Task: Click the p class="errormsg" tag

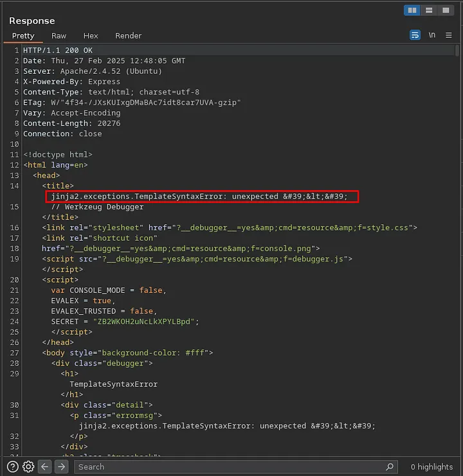Action: (x=116, y=416)
